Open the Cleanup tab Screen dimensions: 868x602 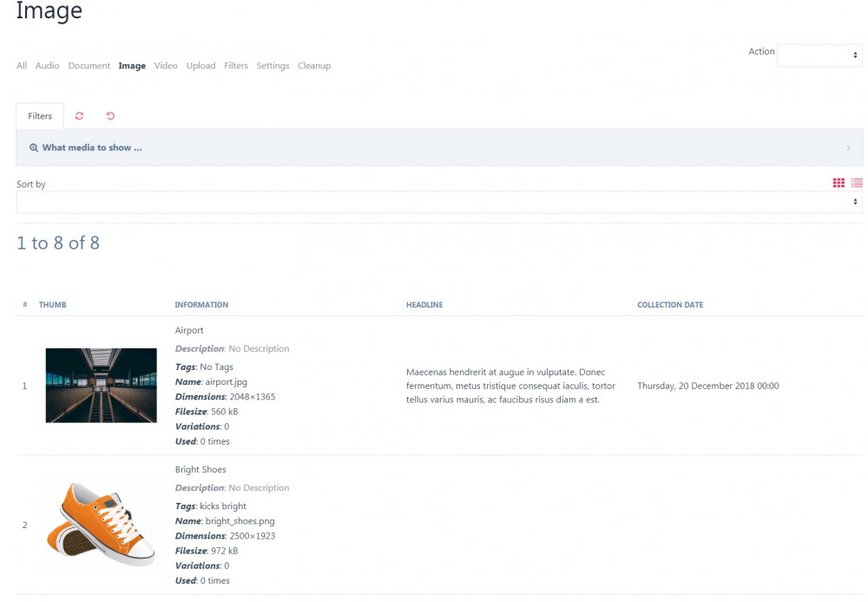coord(313,65)
